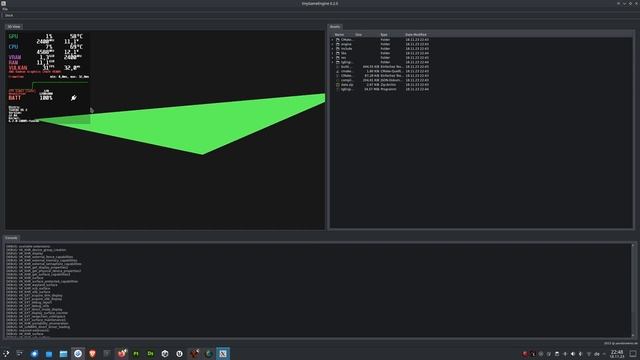Open the volume tray icon
The image size is (640, 360).
(573, 354)
